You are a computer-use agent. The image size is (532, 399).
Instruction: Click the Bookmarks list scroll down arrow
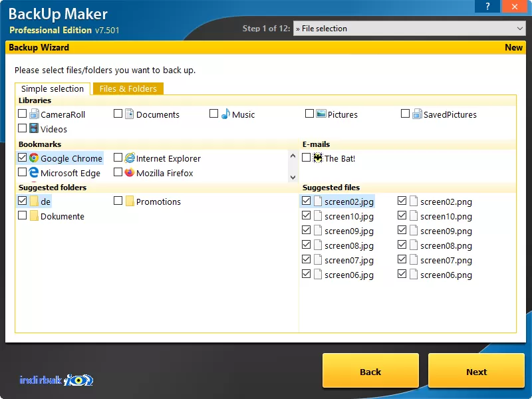point(293,177)
